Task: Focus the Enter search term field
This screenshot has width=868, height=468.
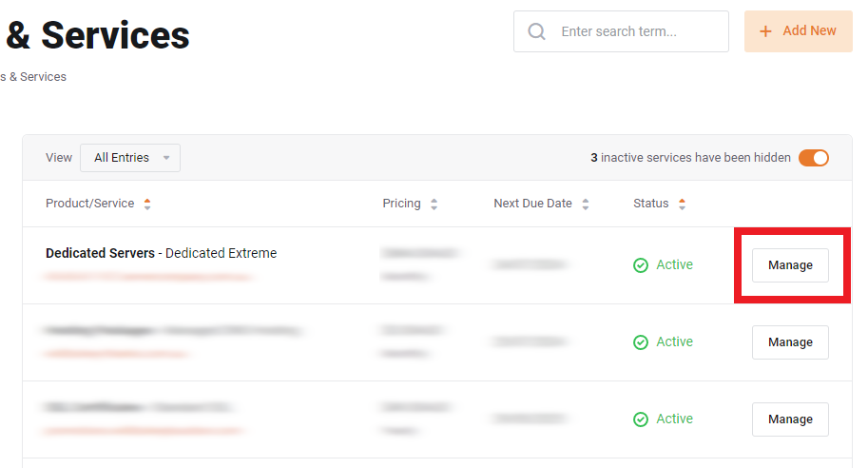Action: click(637, 31)
